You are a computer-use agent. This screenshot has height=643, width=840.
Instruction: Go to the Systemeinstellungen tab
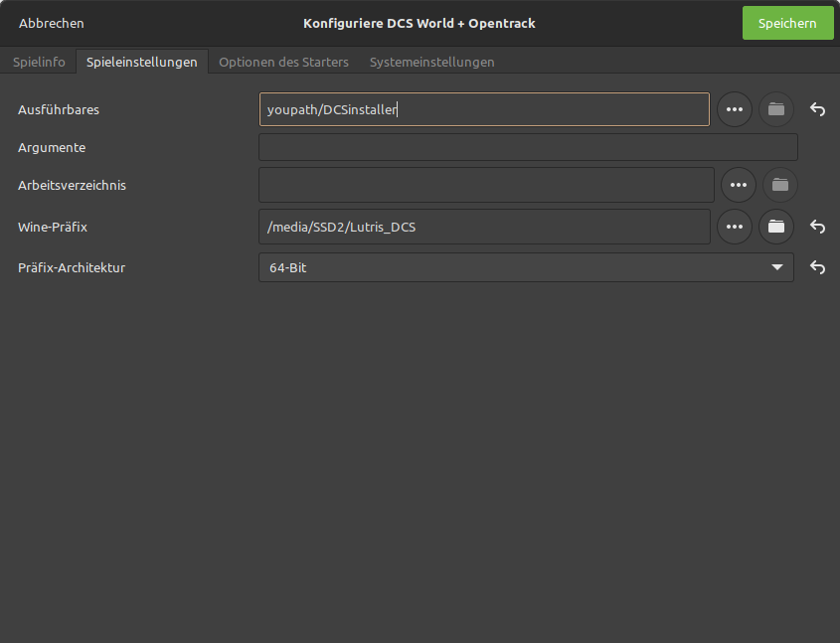tap(431, 62)
